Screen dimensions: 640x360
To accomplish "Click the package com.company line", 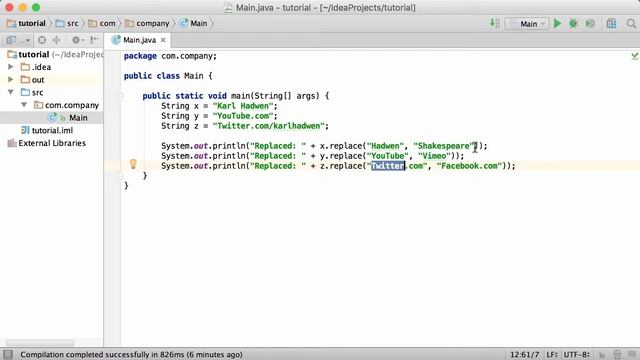I will coord(170,56).
